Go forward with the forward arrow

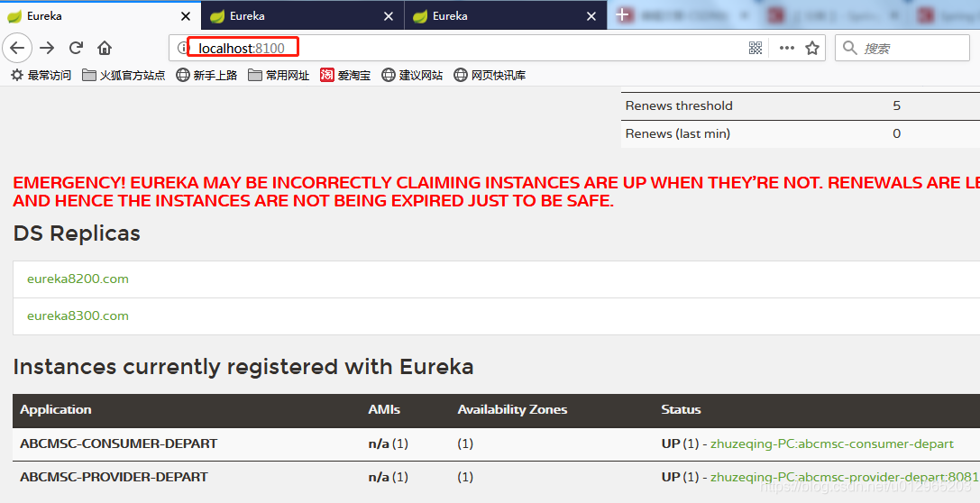[x=47, y=48]
